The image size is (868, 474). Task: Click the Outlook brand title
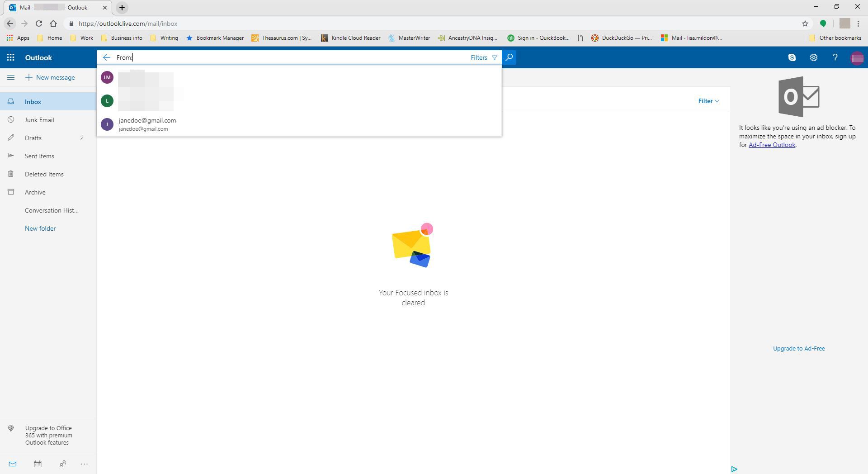tap(38, 57)
